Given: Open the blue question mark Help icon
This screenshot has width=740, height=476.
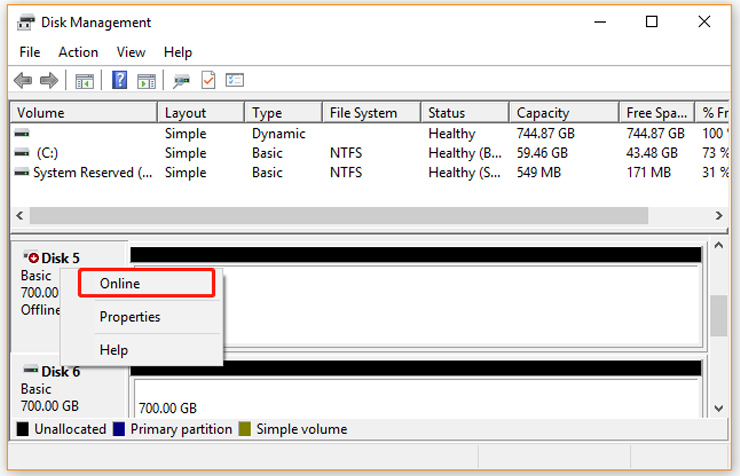Looking at the screenshot, I should [120, 80].
